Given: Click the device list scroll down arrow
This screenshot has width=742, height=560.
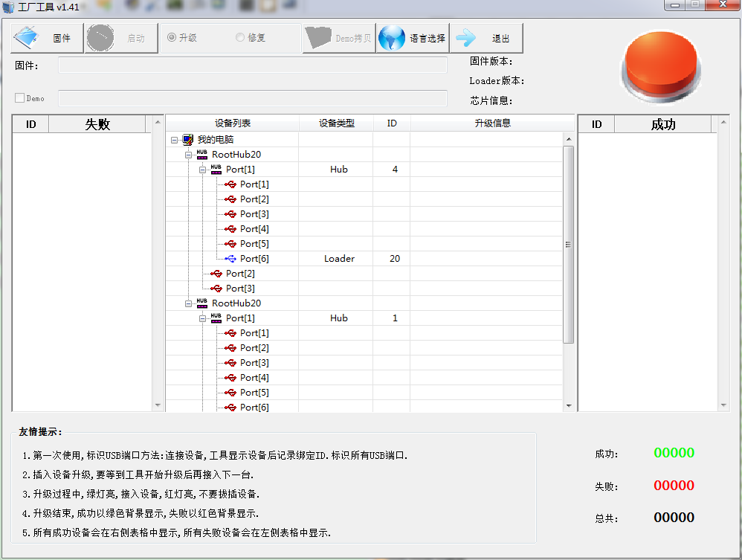Looking at the screenshot, I should [x=569, y=405].
